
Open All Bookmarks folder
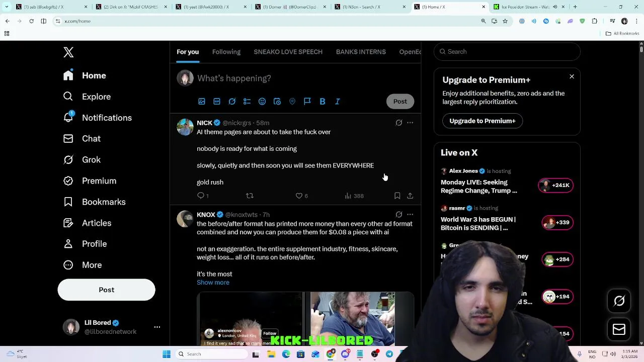click(622, 34)
